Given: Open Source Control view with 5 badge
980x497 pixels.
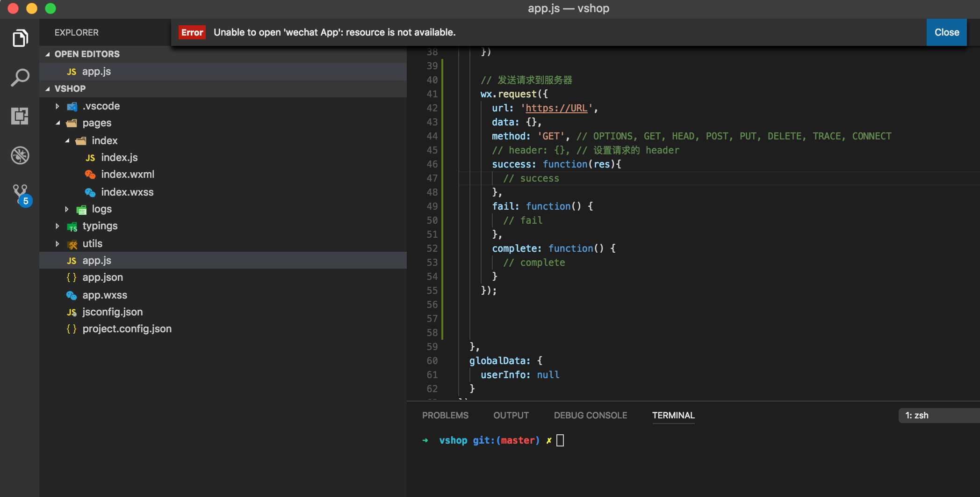Looking at the screenshot, I should pyautogui.click(x=22, y=195).
